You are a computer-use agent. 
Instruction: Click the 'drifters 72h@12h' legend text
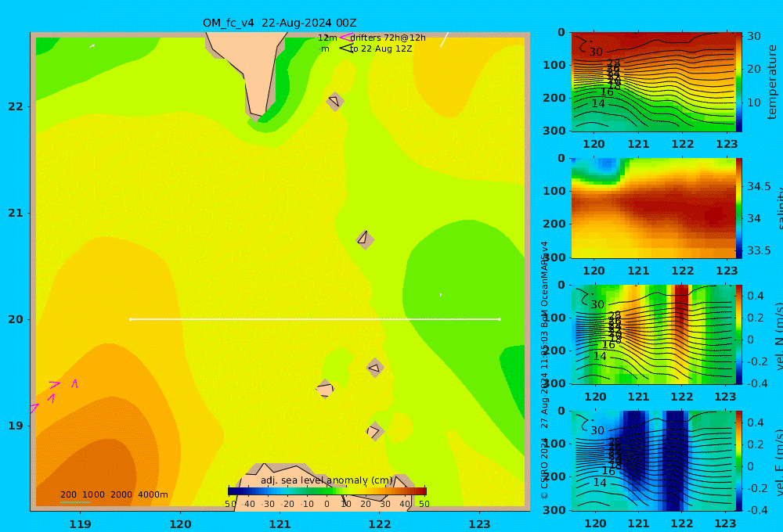[388, 38]
